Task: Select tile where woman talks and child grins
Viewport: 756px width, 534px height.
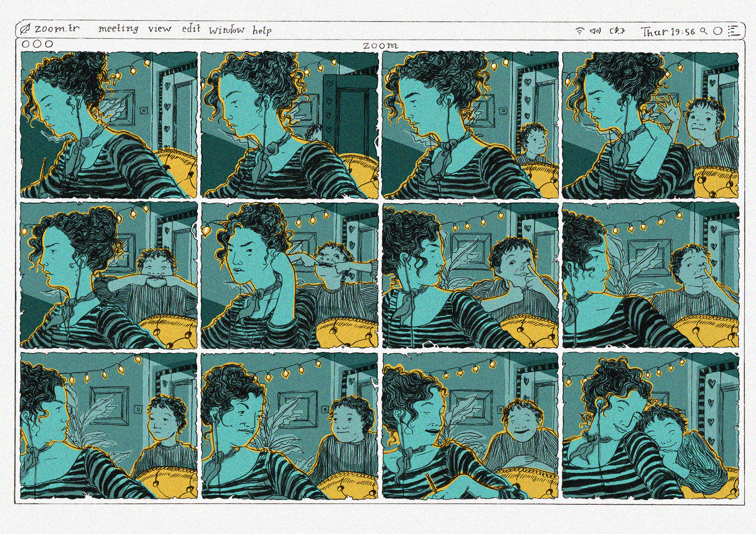Action: click(x=470, y=426)
